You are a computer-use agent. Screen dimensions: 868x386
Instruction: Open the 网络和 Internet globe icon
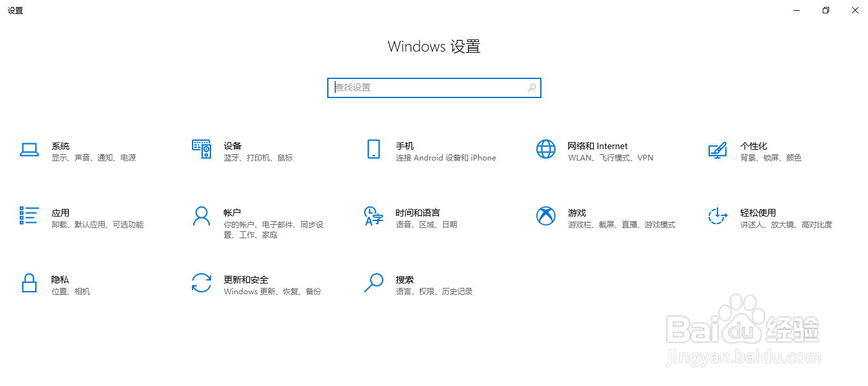[546, 149]
